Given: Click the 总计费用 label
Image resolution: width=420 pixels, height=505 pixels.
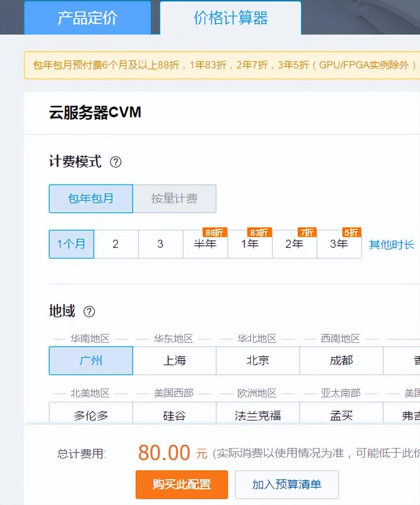Looking at the screenshot, I should click(81, 454).
